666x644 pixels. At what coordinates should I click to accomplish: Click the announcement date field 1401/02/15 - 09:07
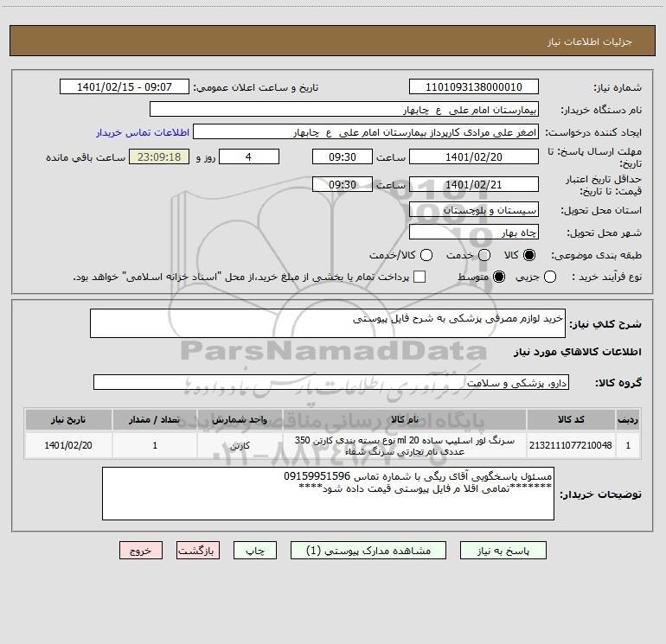pyautogui.click(x=125, y=87)
